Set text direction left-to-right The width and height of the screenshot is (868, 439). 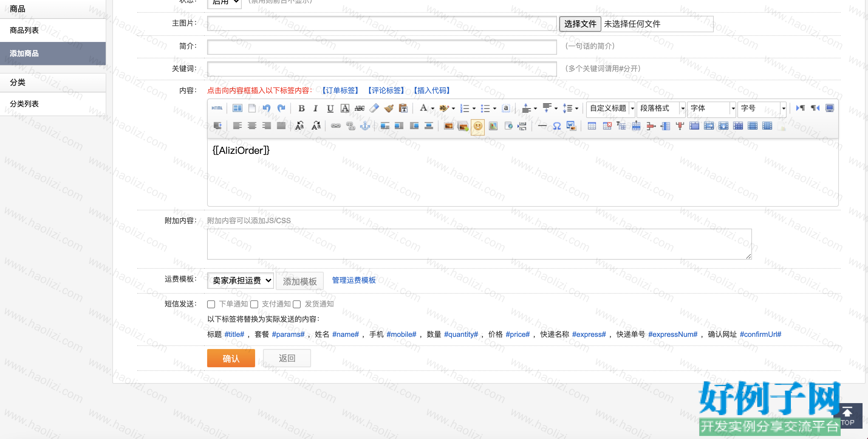tap(800, 108)
